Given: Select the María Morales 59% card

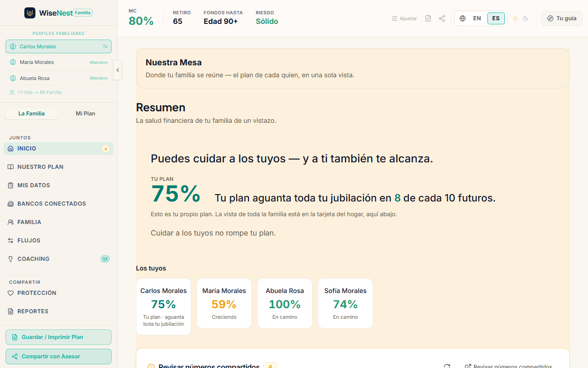Looking at the screenshot, I should point(224,304).
